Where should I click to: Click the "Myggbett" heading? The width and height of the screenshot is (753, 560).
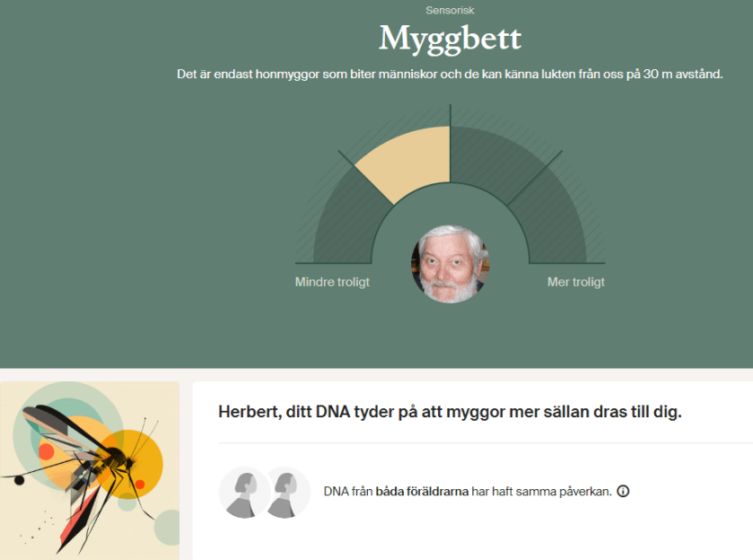point(450,39)
